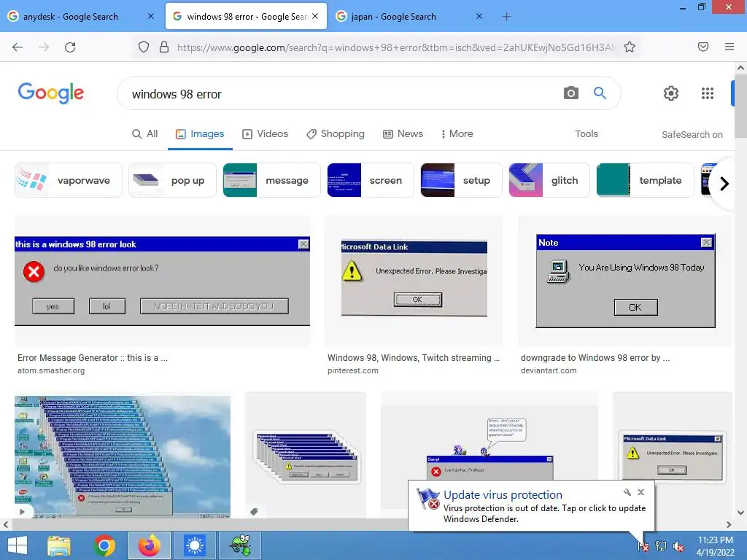Select the All search tab
The width and height of the screenshot is (747, 560).
[x=145, y=134]
